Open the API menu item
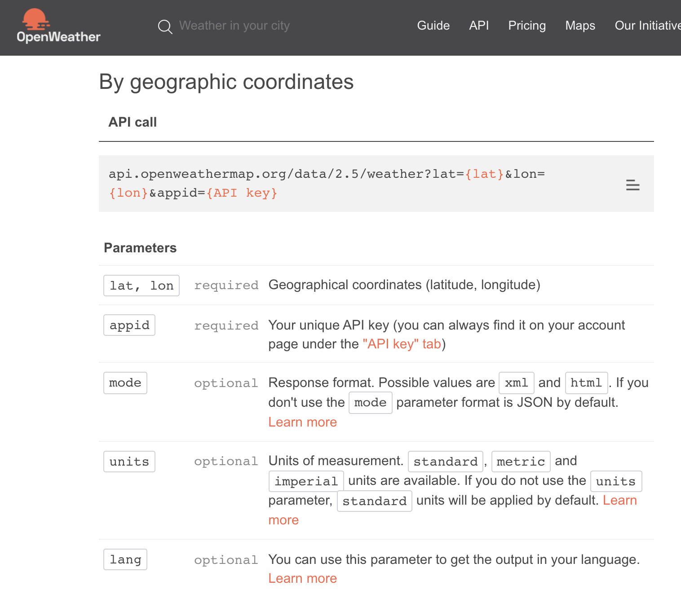The width and height of the screenshot is (681, 616). point(479,26)
